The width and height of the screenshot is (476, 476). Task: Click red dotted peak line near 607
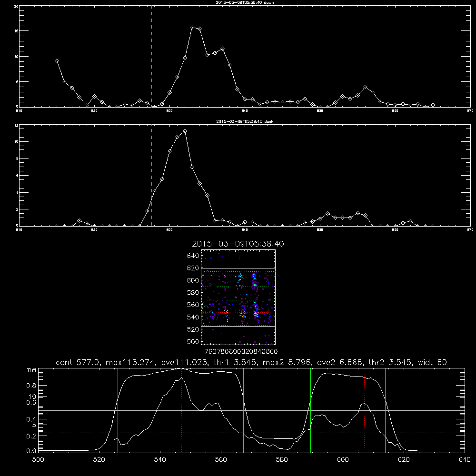[364, 410]
